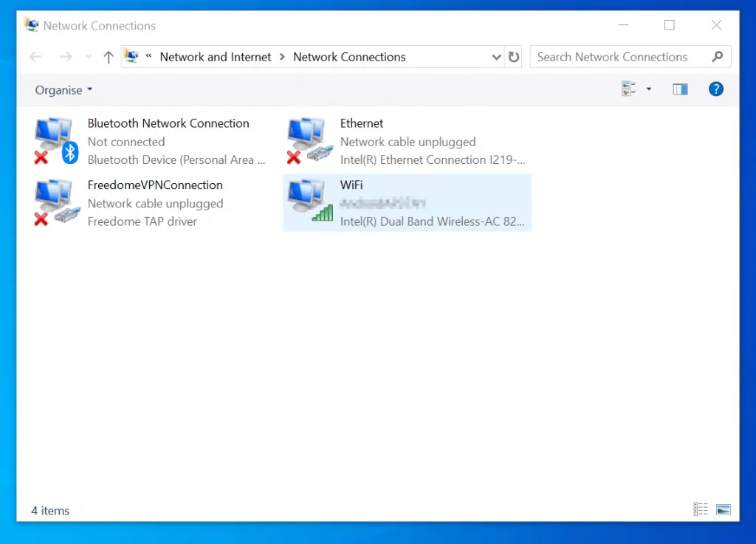756x544 pixels.
Task: Click Network and Internet in the breadcrumb
Action: (215, 57)
